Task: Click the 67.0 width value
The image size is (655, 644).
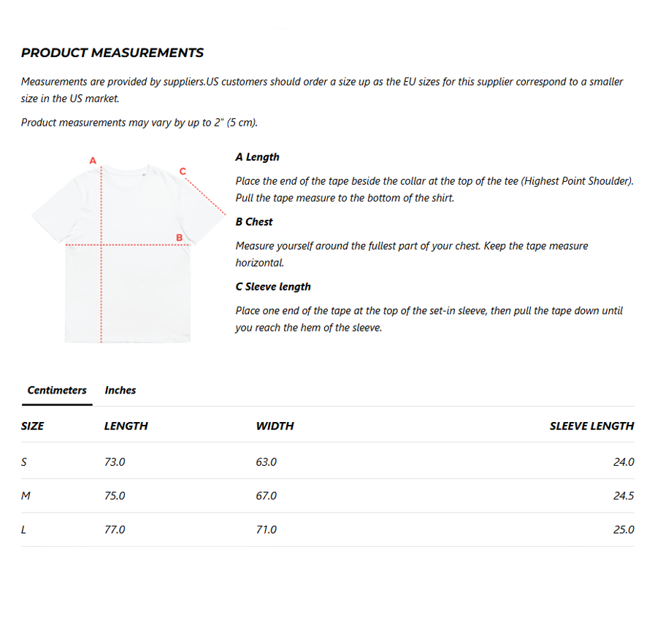Action: [267, 496]
